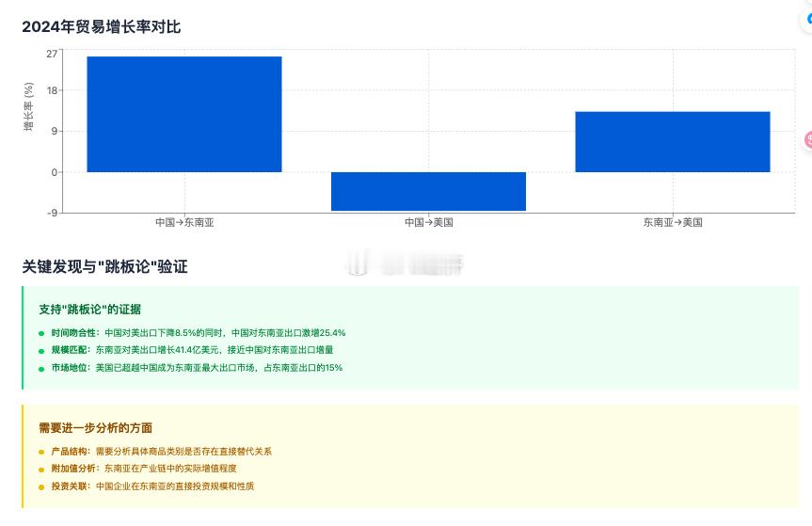
Task: Select the 规模匹配 bullet line
Action: pos(186,350)
